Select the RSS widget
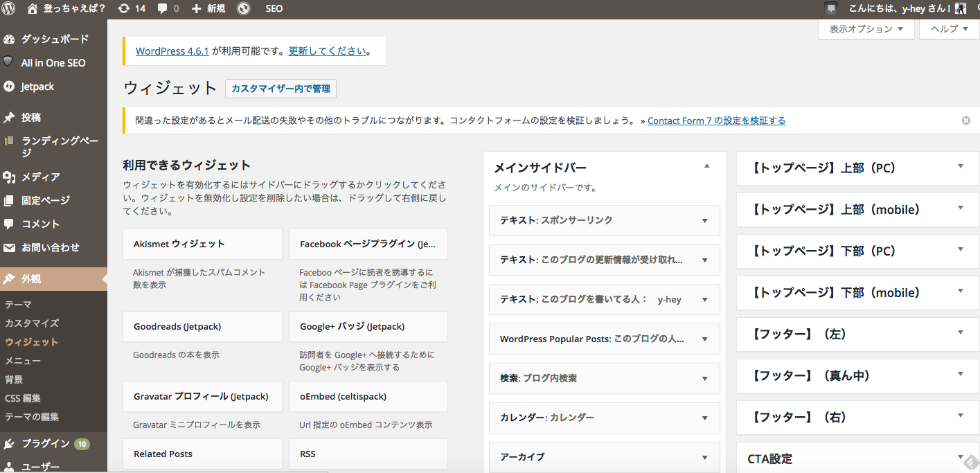Image resolution: width=980 pixels, height=473 pixels. click(368, 454)
